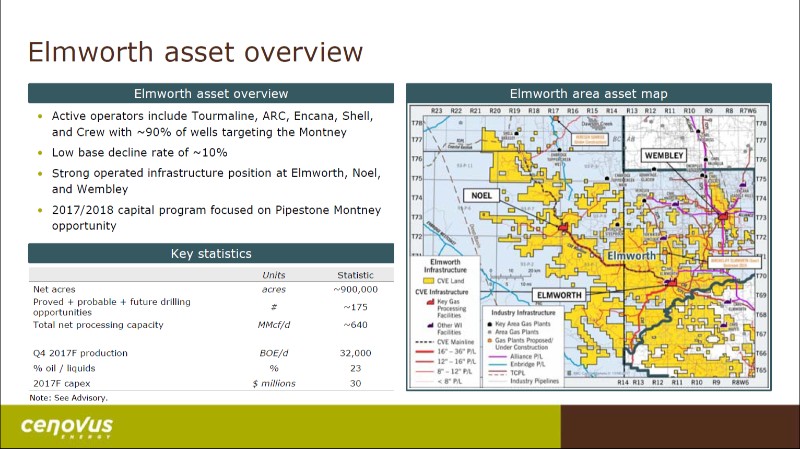Click the '~640' statistic value
800x449 pixels.
click(355, 325)
